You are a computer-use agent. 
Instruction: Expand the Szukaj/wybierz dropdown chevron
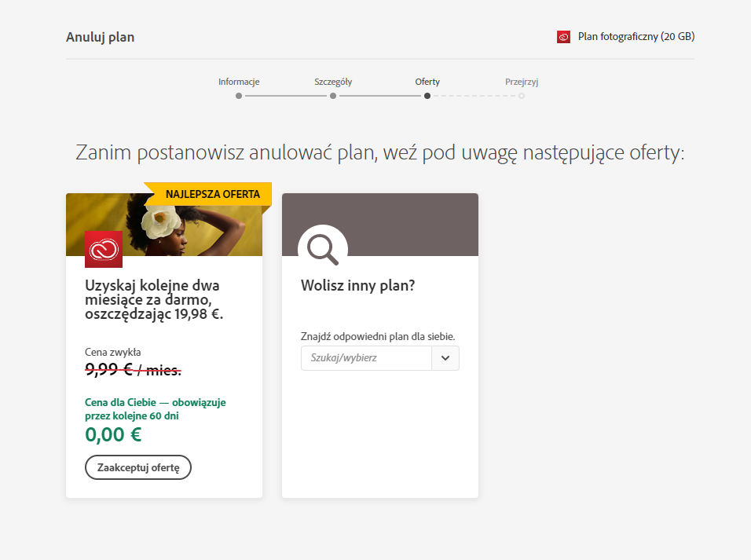(445, 358)
